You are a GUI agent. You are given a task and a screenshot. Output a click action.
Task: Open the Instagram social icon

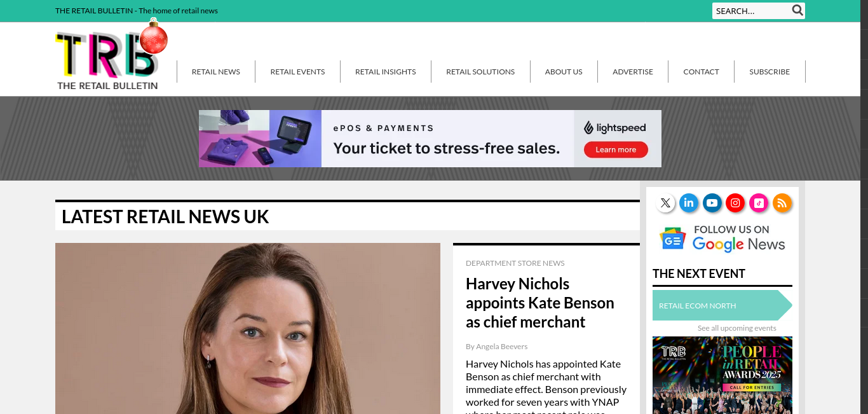pos(735,203)
